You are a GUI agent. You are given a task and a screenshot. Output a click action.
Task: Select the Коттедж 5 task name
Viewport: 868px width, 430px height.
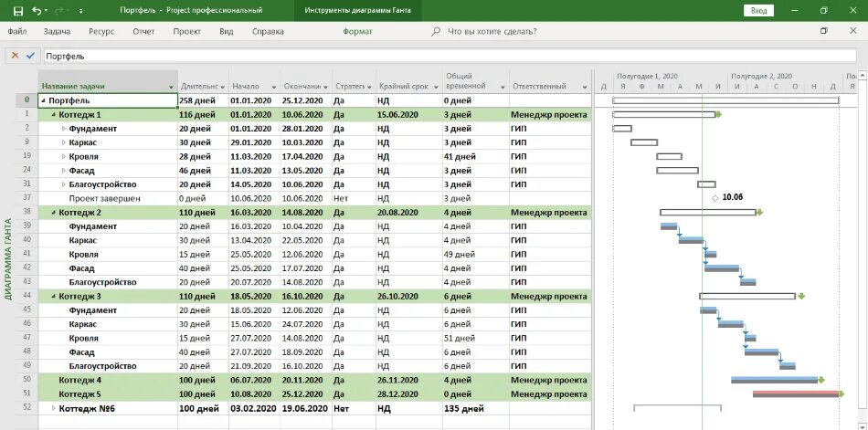tap(80, 394)
